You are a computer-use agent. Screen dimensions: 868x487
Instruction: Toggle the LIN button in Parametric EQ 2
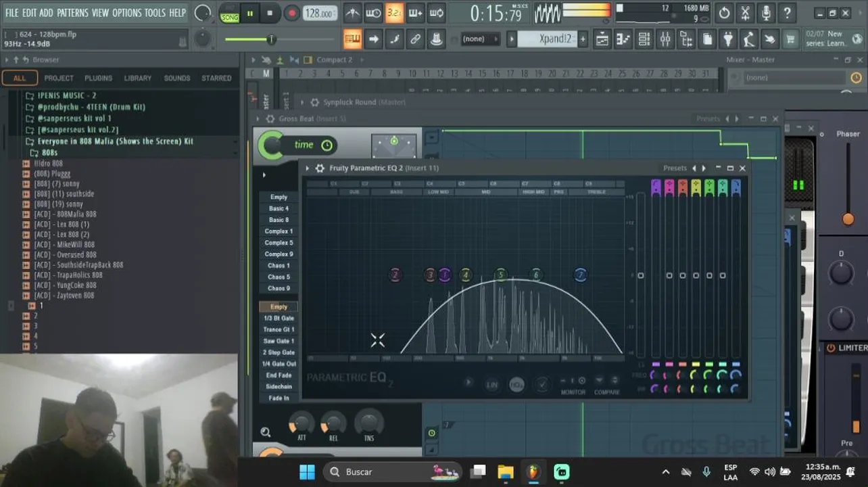492,385
